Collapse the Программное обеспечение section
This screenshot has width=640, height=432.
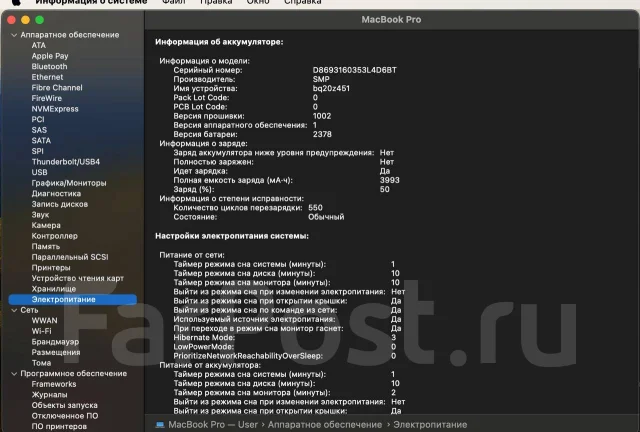[14, 374]
